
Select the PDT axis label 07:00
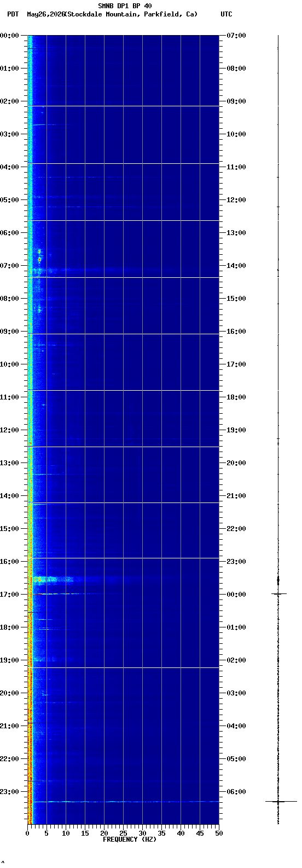[x=9, y=266]
